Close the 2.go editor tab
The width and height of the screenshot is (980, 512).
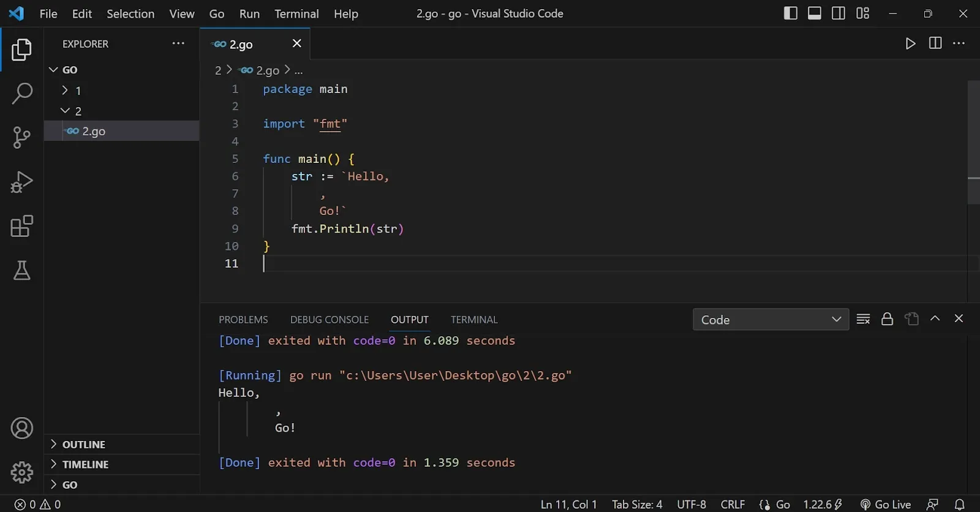click(297, 43)
